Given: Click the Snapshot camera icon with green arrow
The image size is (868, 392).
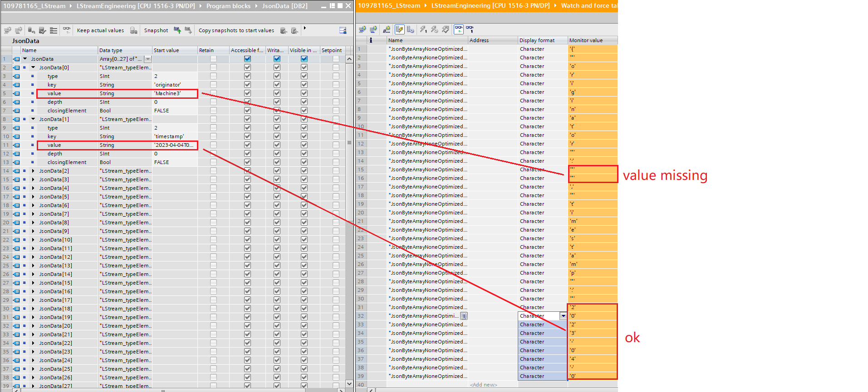Looking at the screenshot, I should (x=177, y=30).
